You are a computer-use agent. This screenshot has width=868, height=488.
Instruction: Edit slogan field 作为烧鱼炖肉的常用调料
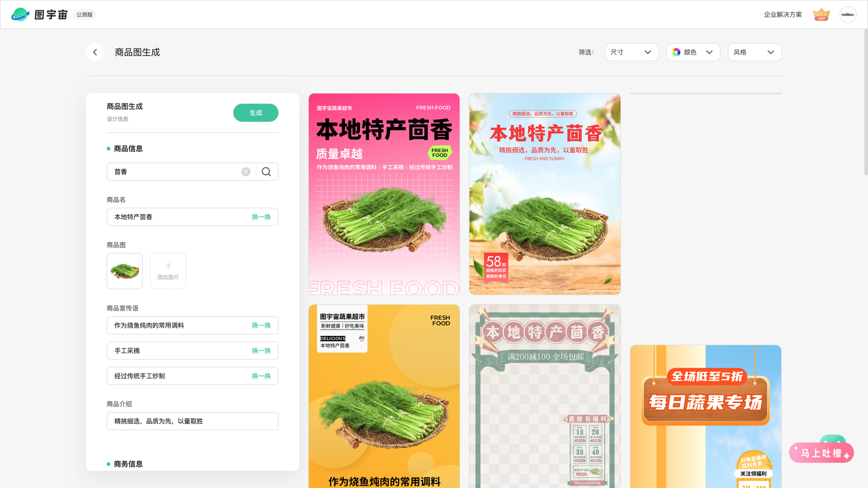click(x=192, y=326)
